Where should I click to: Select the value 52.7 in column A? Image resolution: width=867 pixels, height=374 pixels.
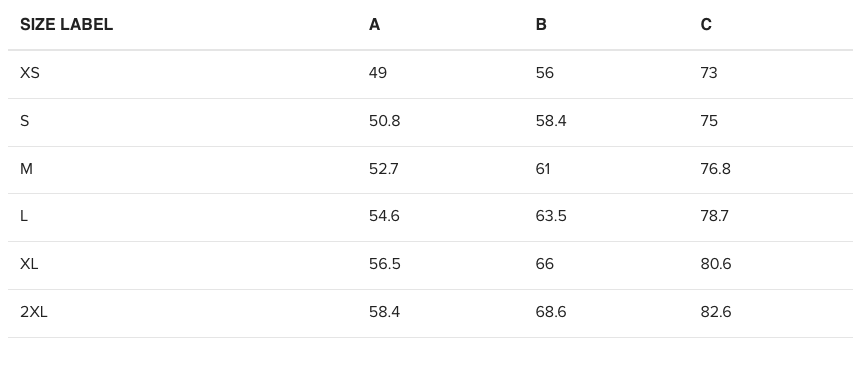click(x=383, y=169)
